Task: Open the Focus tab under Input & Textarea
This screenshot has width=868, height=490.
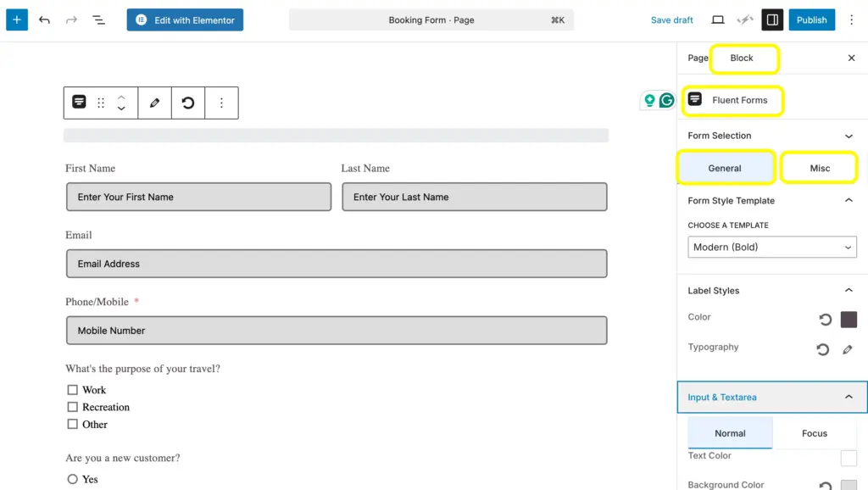Action: tap(813, 433)
